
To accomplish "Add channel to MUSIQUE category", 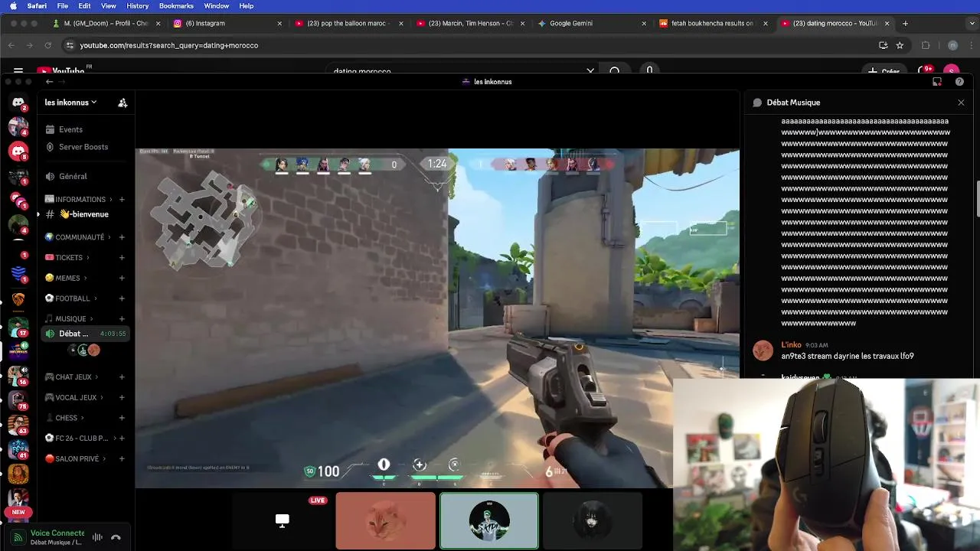I will pyautogui.click(x=122, y=319).
